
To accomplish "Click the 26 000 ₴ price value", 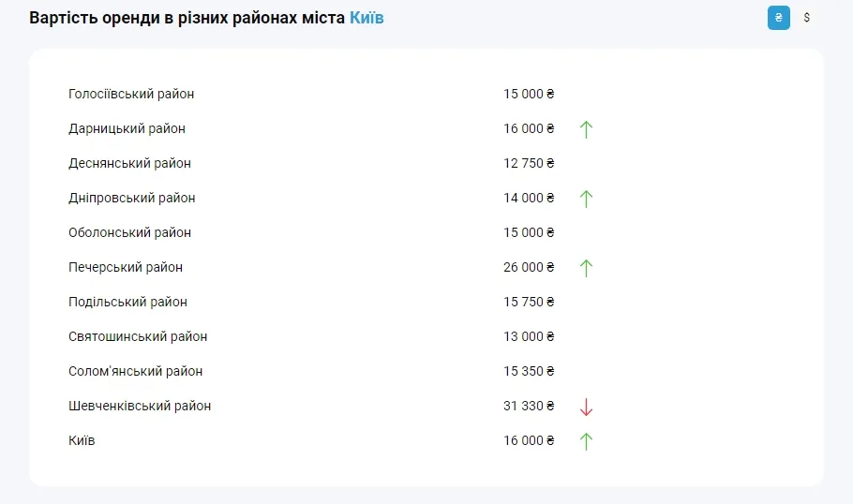I will click(x=529, y=267).
